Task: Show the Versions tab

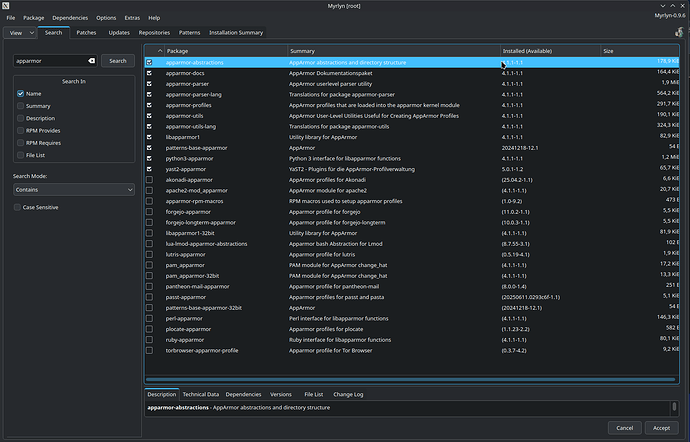Action: (281, 394)
